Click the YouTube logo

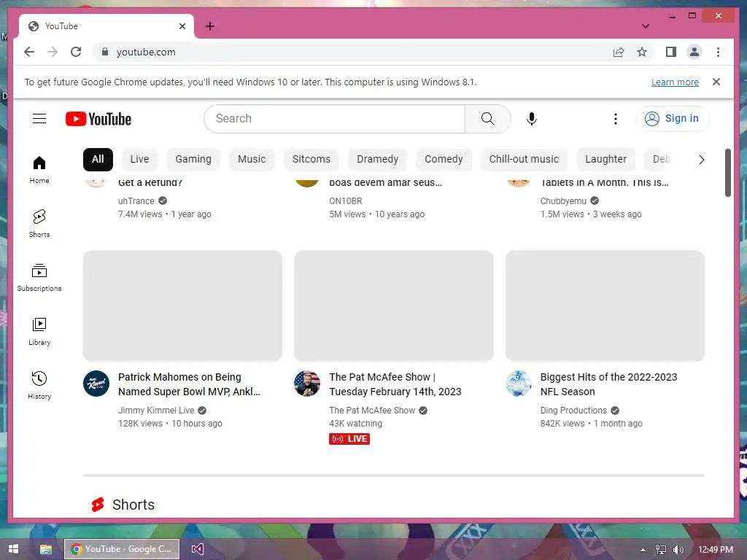pyautogui.click(x=98, y=119)
